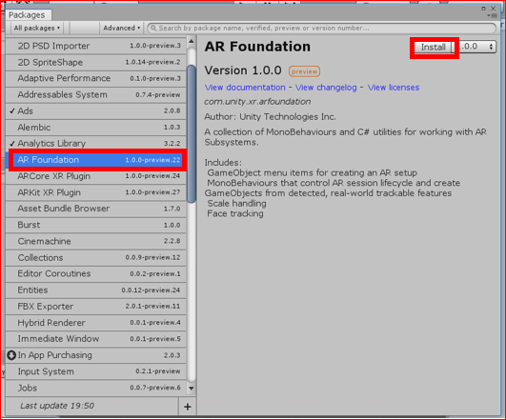Select the Editor Coroutines package
Screen dimensions: 506x420
(96, 274)
